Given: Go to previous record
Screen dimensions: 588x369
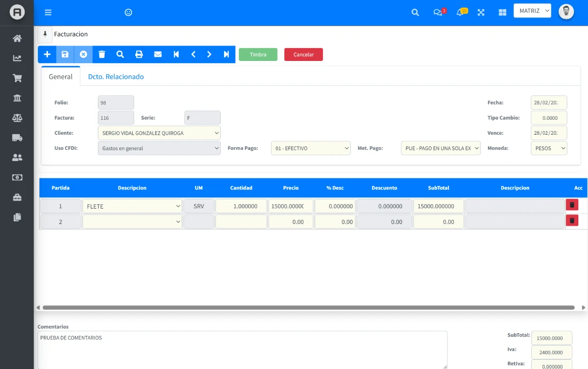Looking at the screenshot, I should (193, 55).
